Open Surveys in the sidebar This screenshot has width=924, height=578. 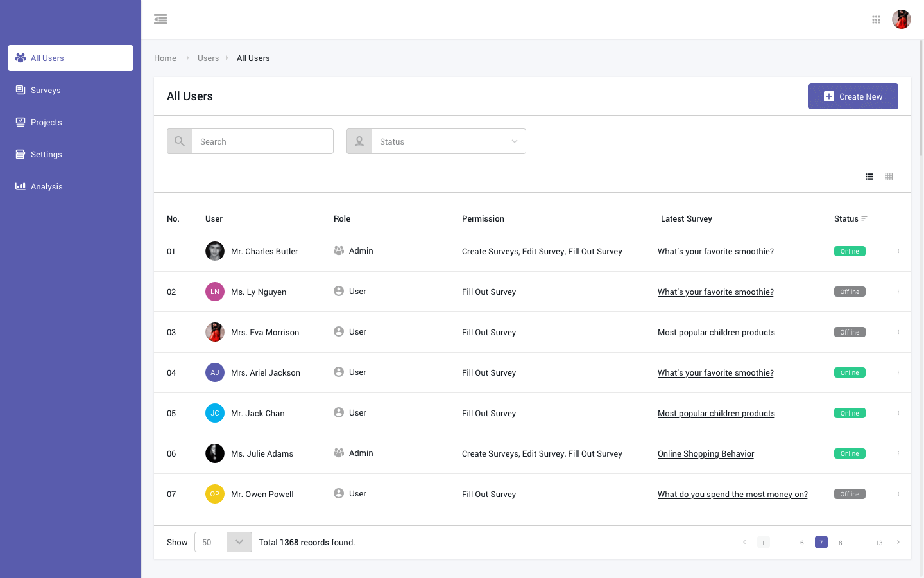(x=46, y=90)
